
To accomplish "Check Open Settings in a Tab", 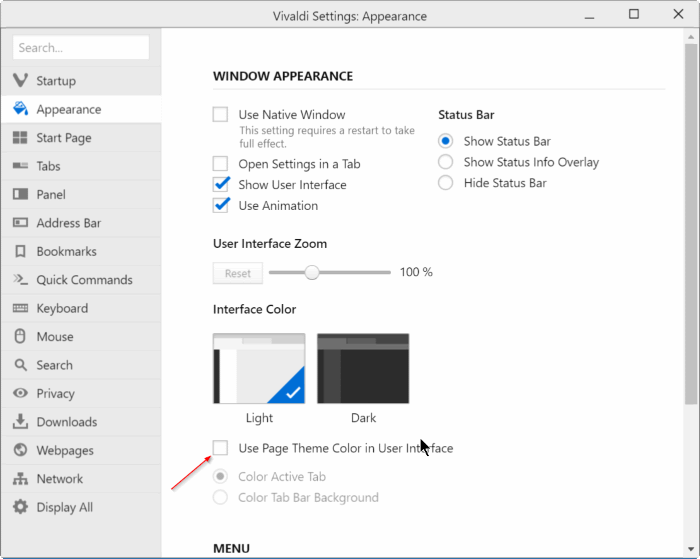I will click(x=220, y=163).
